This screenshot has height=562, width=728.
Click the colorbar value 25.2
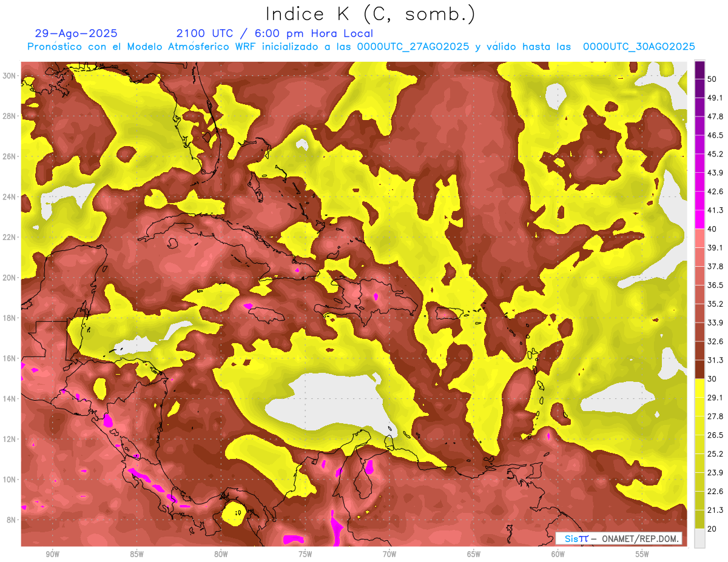715,453
